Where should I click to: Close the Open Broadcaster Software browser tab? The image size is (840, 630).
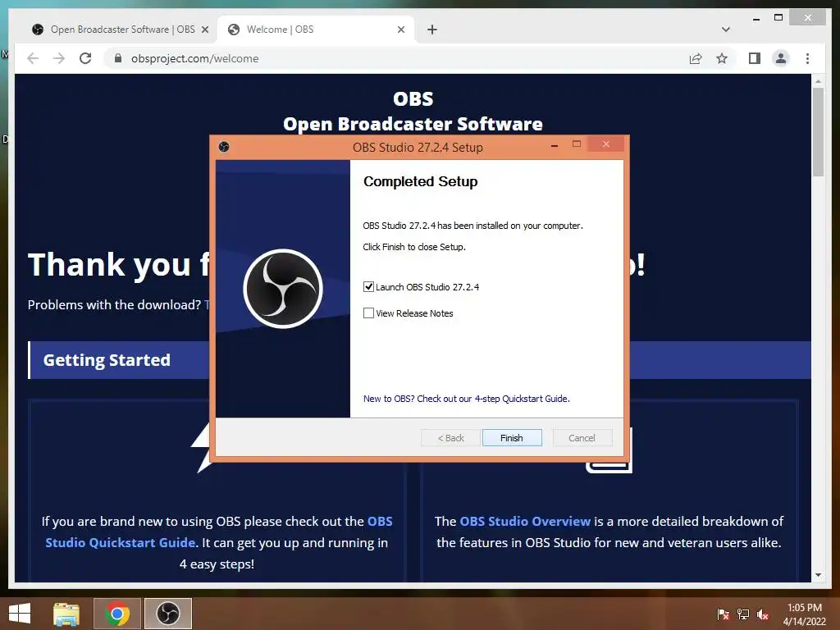(204, 30)
